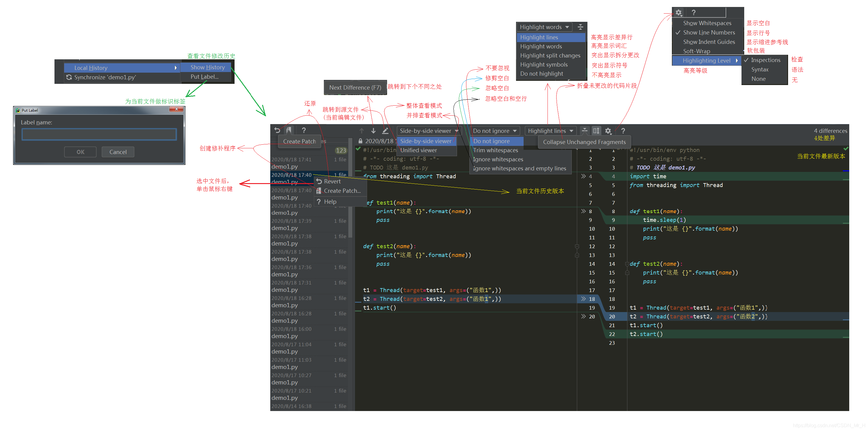Open diff settings gear icon

pyautogui.click(x=608, y=131)
